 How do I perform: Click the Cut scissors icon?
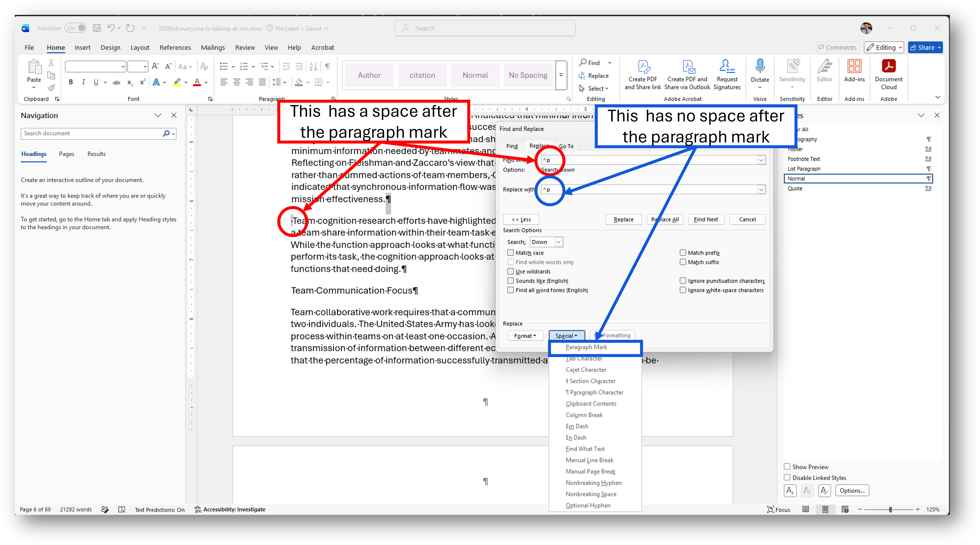pyautogui.click(x=51, y=63)
